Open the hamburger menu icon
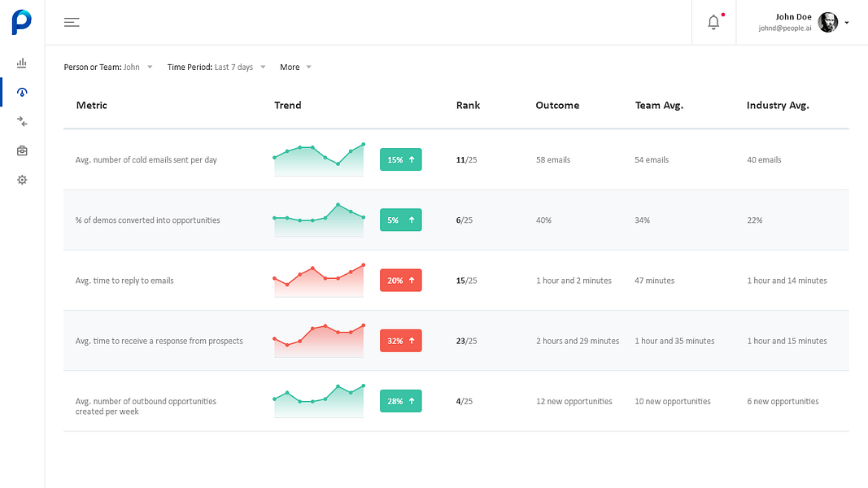This screenshot has width=868, height=488. 72,22
